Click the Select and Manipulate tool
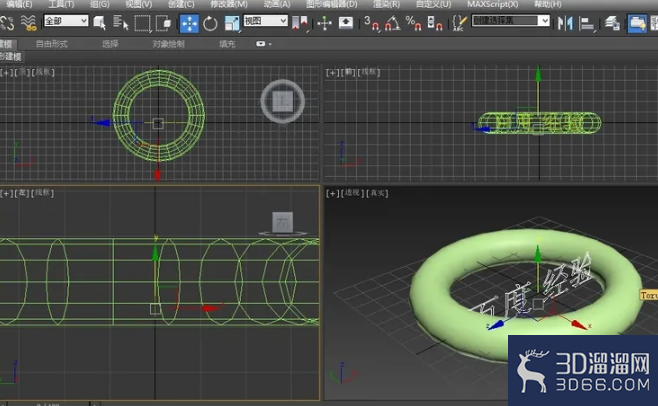The image size is (658, 406). [x=324, y=23]
